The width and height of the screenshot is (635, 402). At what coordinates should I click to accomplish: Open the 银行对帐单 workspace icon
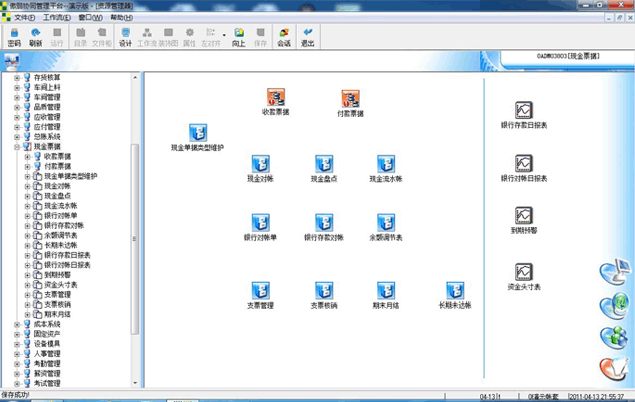click(x=260, y=222)
